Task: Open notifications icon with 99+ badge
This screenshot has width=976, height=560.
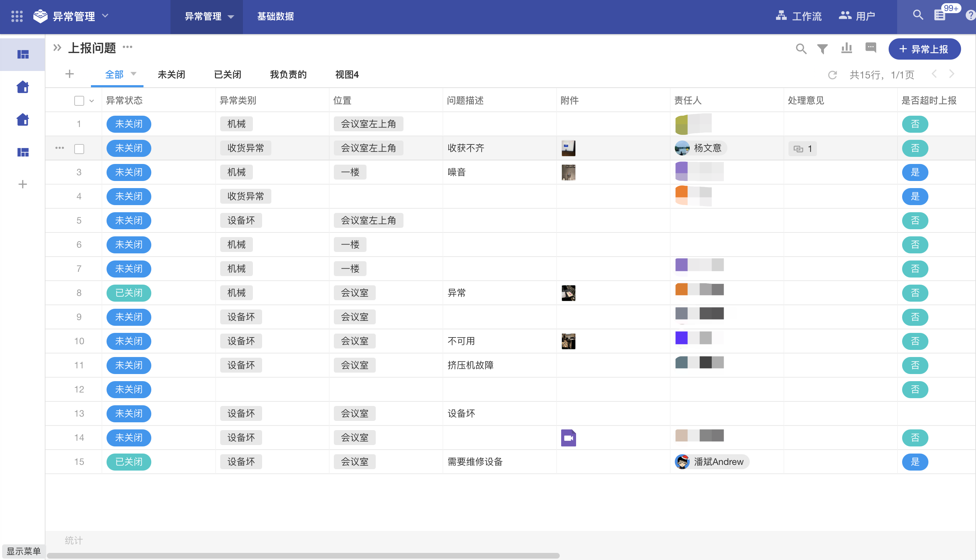Action: tap(940, 15)
